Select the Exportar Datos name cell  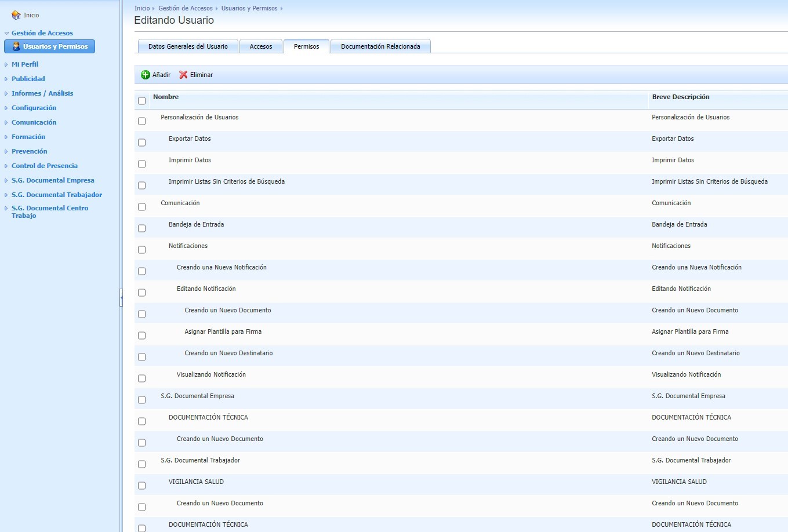click(x=190, y=139)
